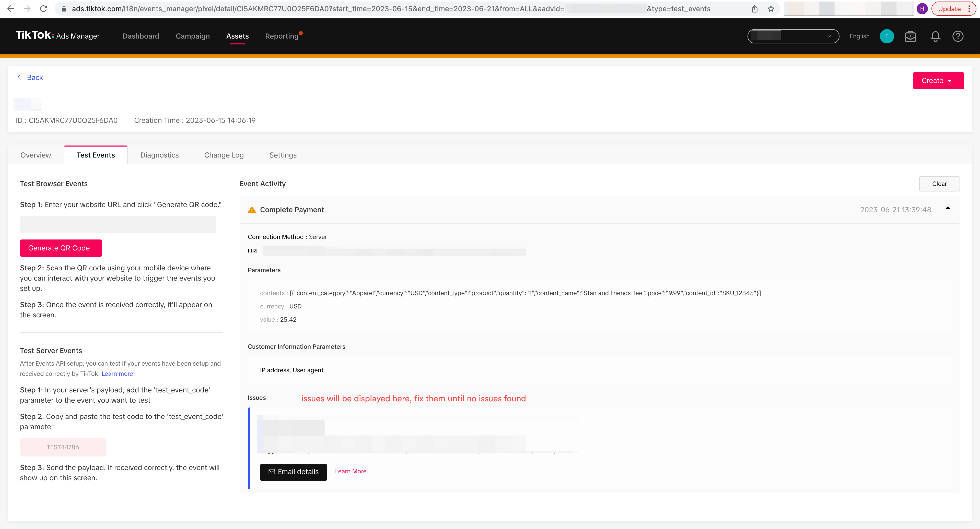Click the warning icon beside Complete Payment
Screen dimensions: 980x529
[252, 210]
